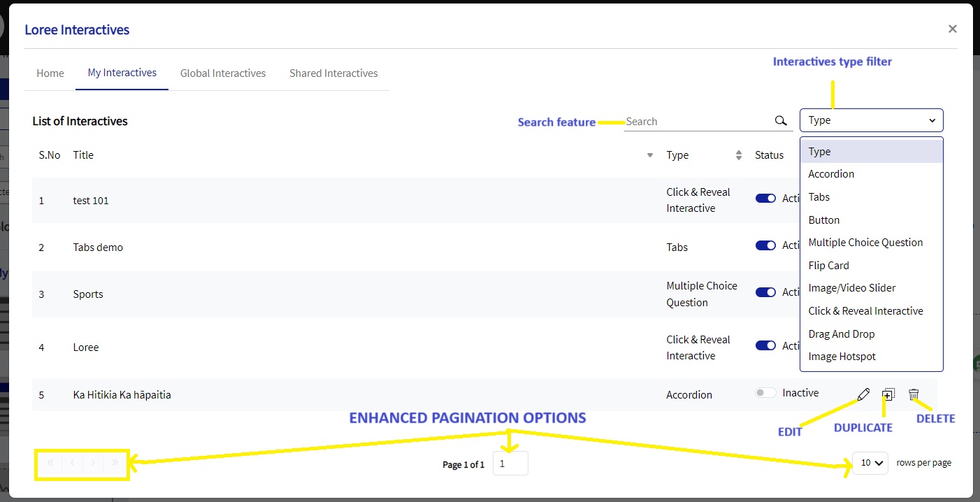Filter by Tabs type
This screenshot has width=980, height=502.
click(872, 197)
